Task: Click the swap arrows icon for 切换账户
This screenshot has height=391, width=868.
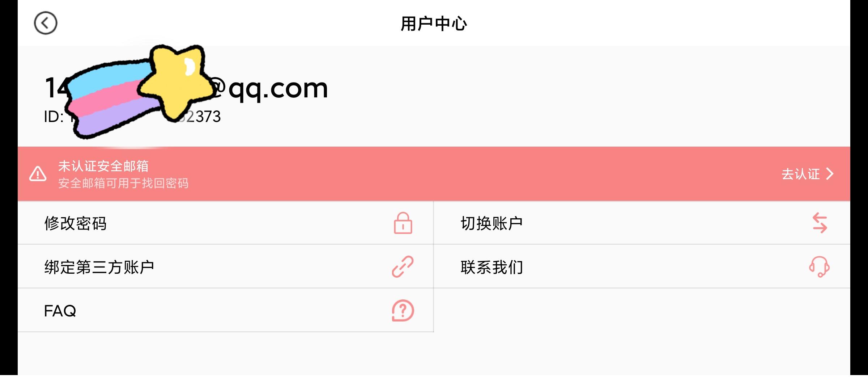Action: click(x=820, y=223)
